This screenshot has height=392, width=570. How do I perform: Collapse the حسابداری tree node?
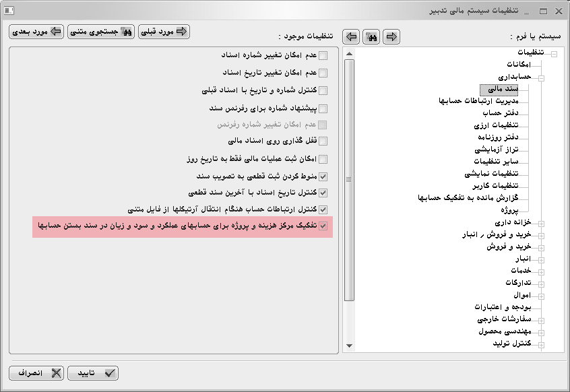(x=541, y=77)
